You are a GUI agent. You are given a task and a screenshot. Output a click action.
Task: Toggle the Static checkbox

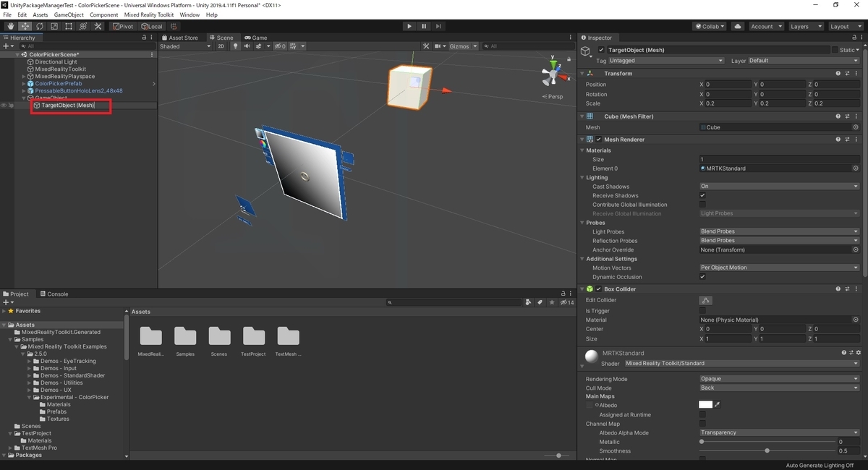(835, 50)
